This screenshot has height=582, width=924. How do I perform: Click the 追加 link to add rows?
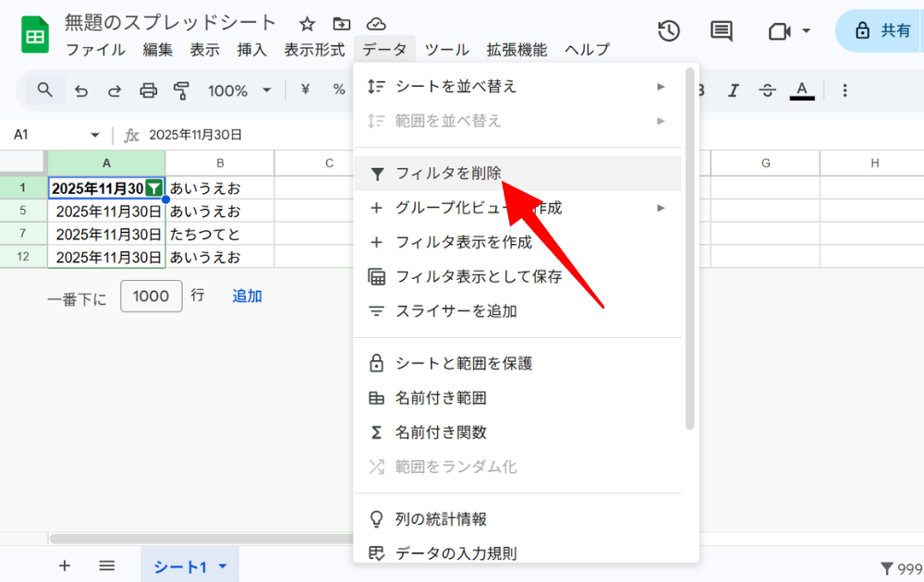click(247, 296)
